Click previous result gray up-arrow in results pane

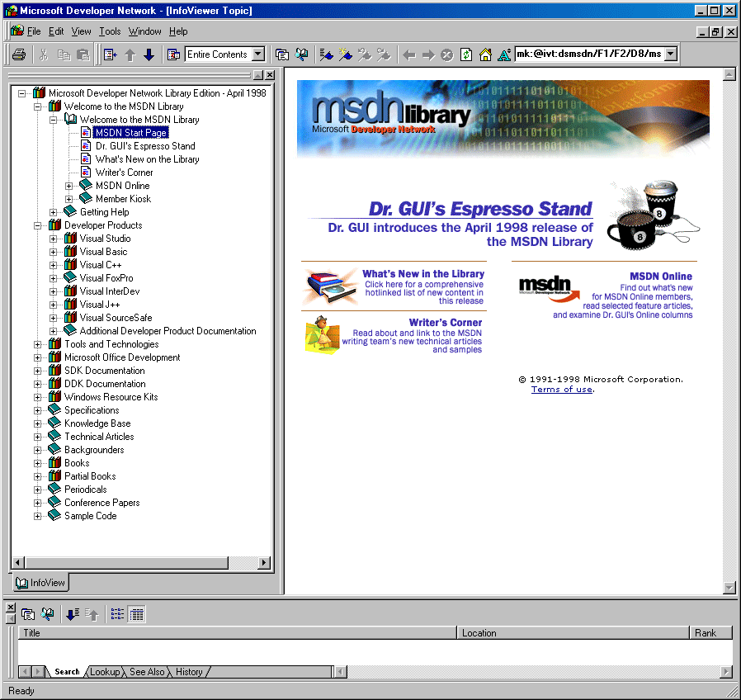92,614
